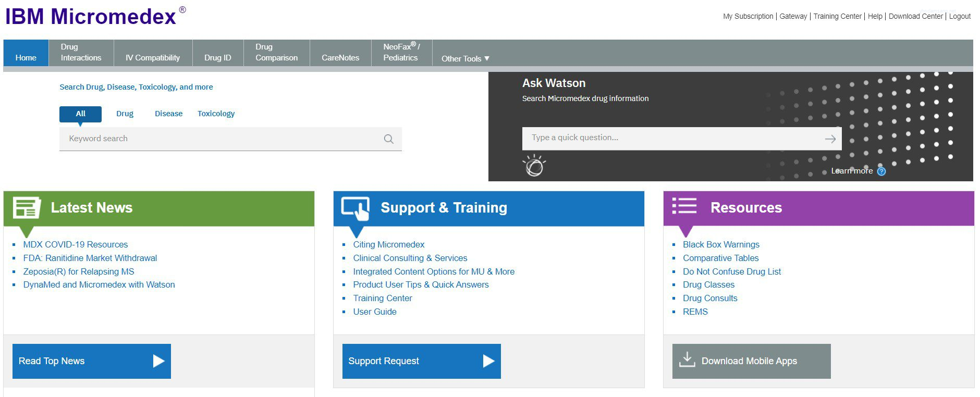980x397 pixels.
Task: Open Do Not Confuse Drug List
Action: [732, 271]
